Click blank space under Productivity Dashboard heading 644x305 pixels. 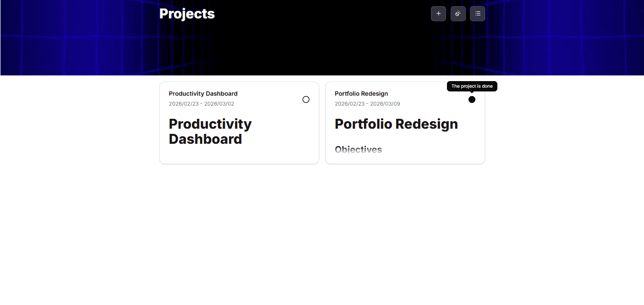pyautogui.click(x=239, y=155)
